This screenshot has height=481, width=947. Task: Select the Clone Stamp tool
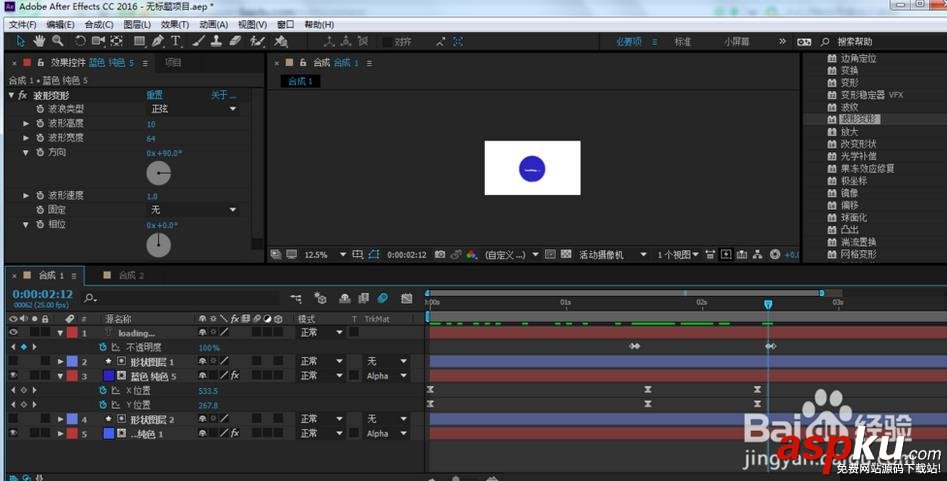(216, 41)
